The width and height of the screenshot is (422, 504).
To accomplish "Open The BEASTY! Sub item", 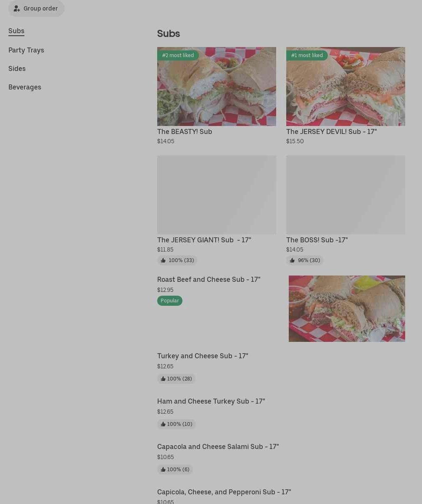I will coord(185,131).
